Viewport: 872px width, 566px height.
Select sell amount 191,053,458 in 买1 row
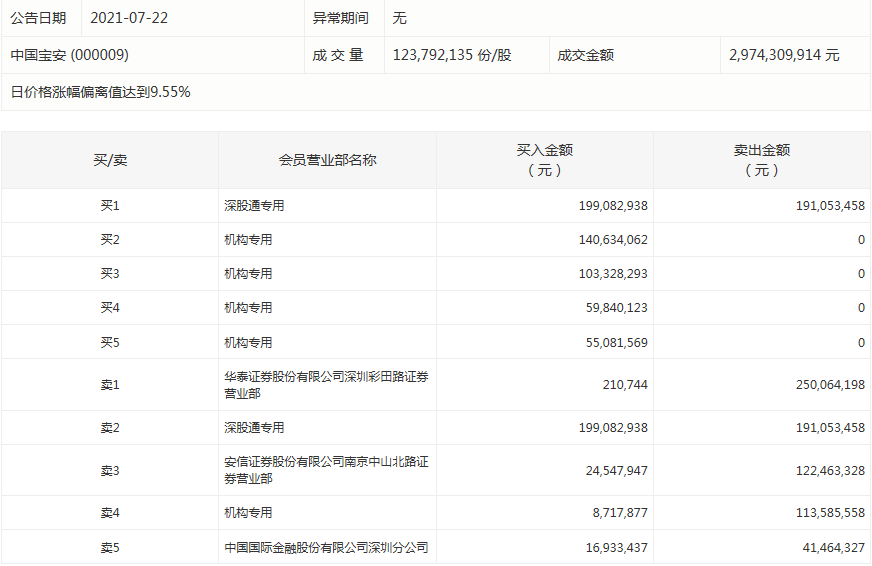(x=830, y=206)
